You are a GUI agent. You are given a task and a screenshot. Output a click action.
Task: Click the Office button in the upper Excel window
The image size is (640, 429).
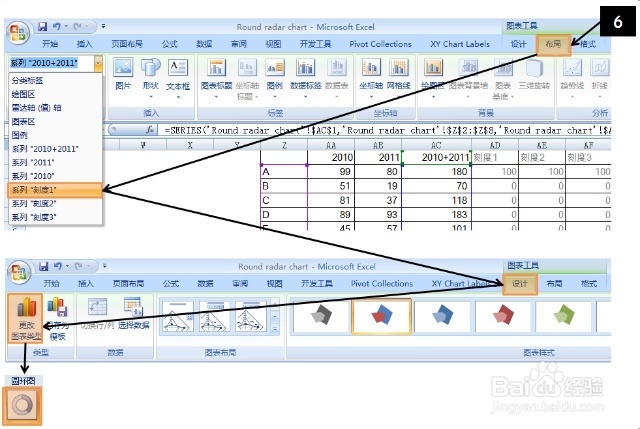[18, 33]
